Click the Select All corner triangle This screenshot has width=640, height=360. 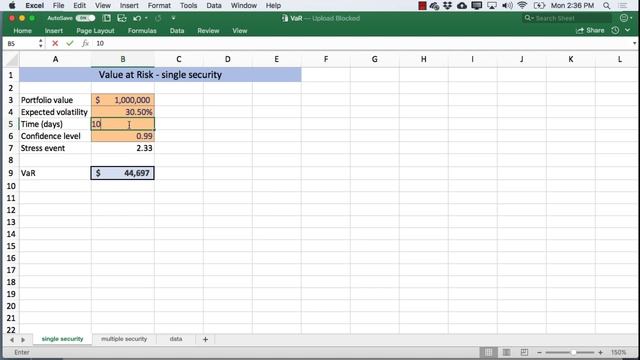[x=11, y=60]
